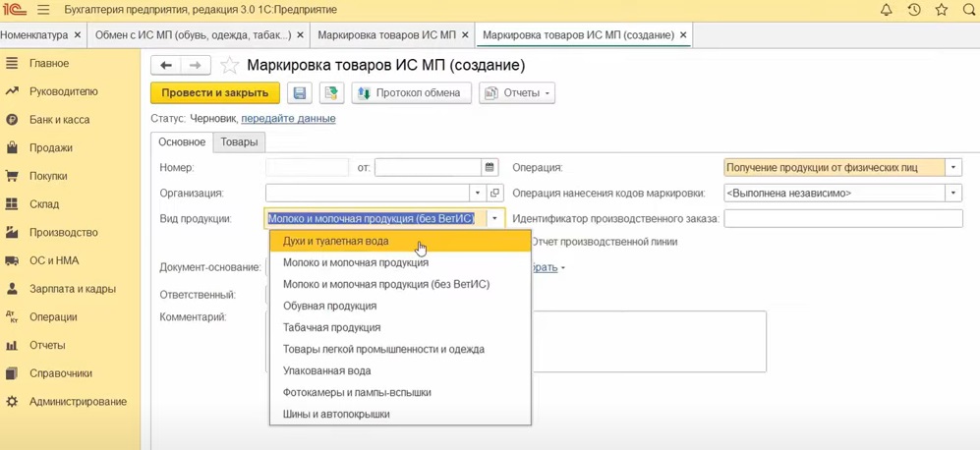Open the calendar date picker icon

pyautogui.click(x=490, y=168)
